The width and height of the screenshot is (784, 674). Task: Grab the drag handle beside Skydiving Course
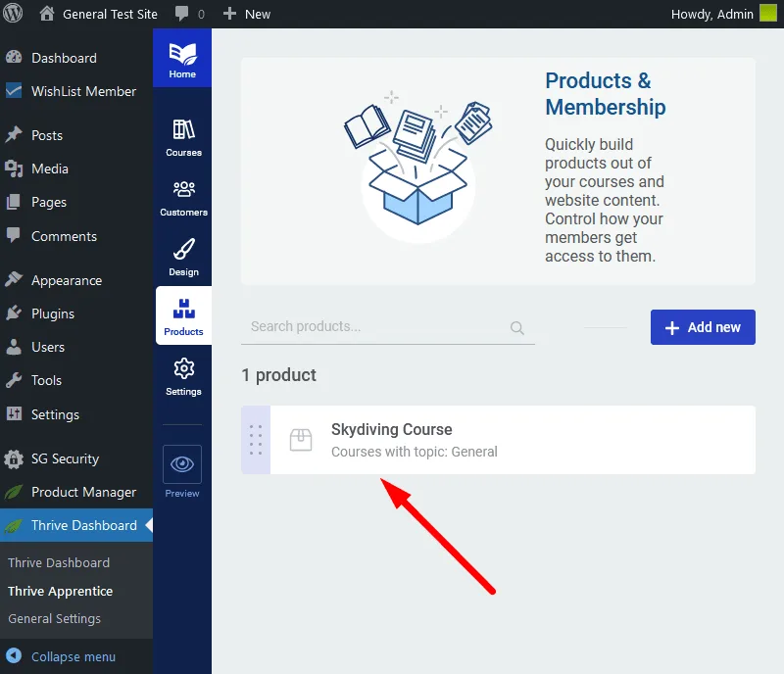(255, 440)
